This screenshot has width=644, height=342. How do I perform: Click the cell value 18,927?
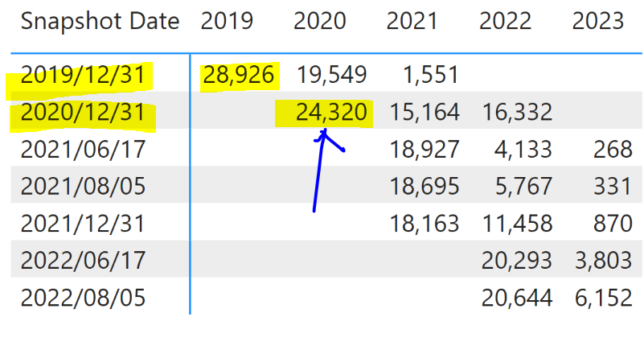tap(425, 149)
